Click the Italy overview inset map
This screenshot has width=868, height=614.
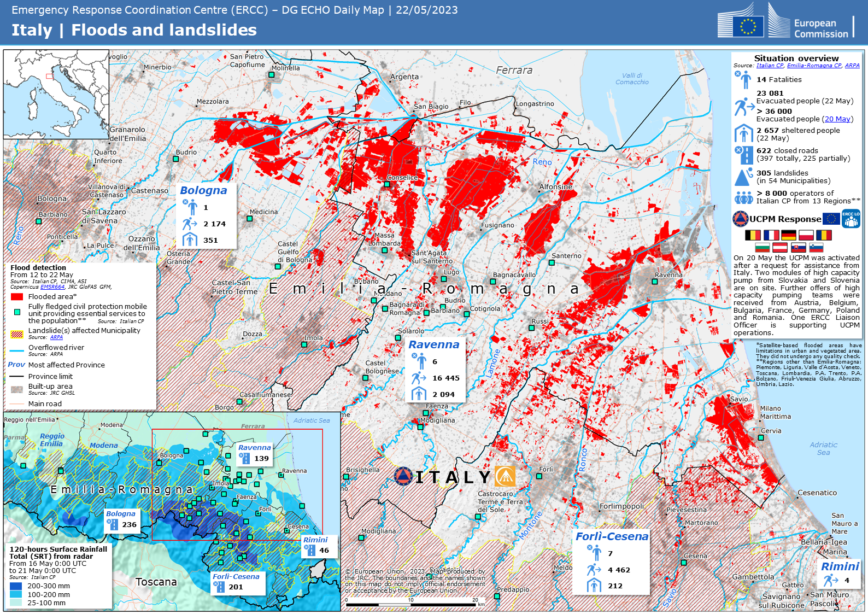tap(56, 94)
